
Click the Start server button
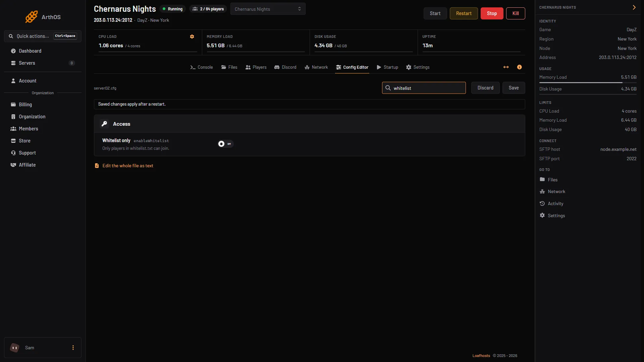pyautogui.click(x=435, y=13)
